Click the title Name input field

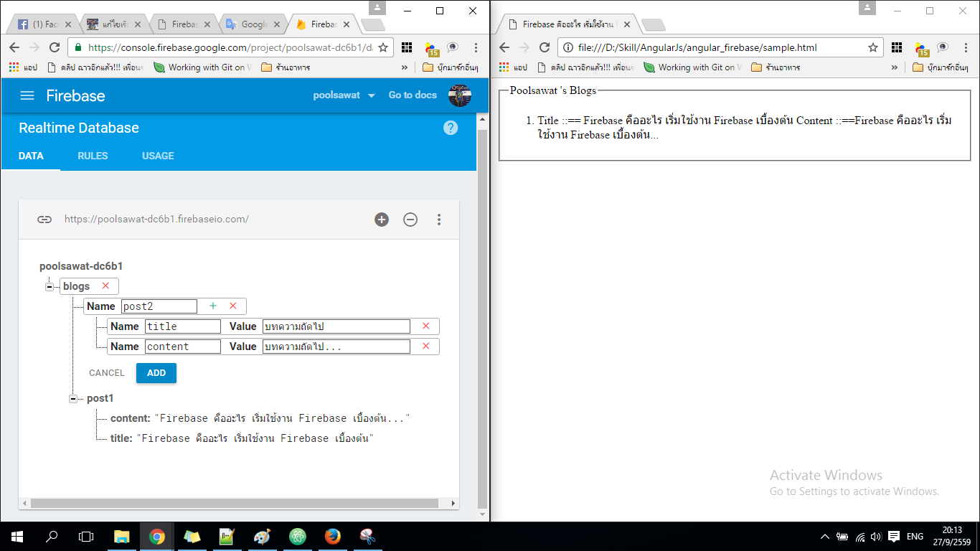tap(183, 326)
